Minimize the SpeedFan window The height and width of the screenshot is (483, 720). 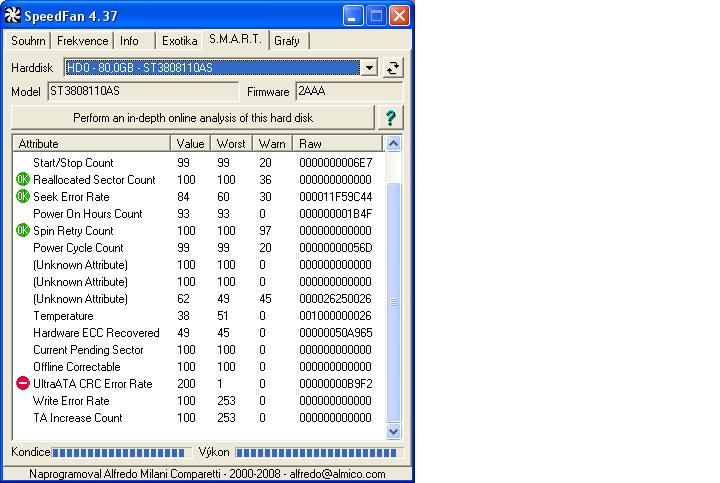[x=353, y=16]
